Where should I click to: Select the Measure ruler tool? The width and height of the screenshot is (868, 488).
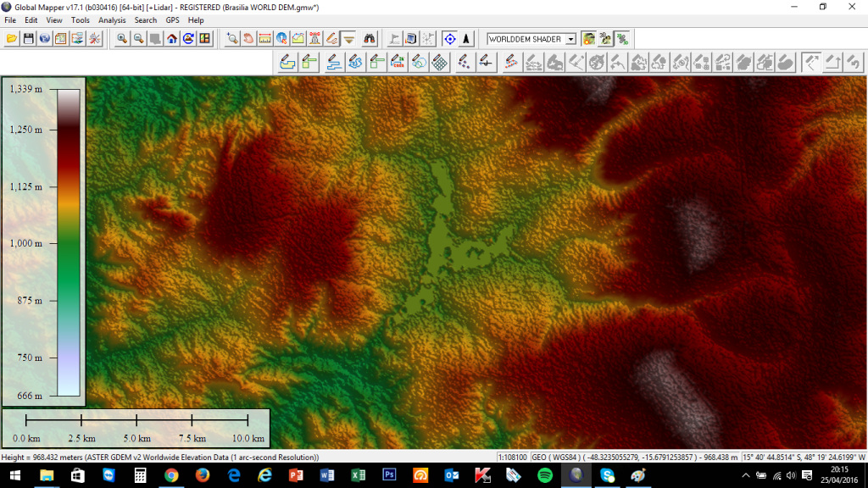coord(264,39)
